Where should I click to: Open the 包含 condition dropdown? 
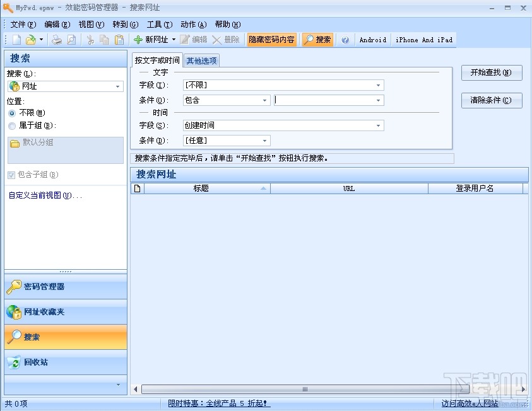tap(227, 100)
